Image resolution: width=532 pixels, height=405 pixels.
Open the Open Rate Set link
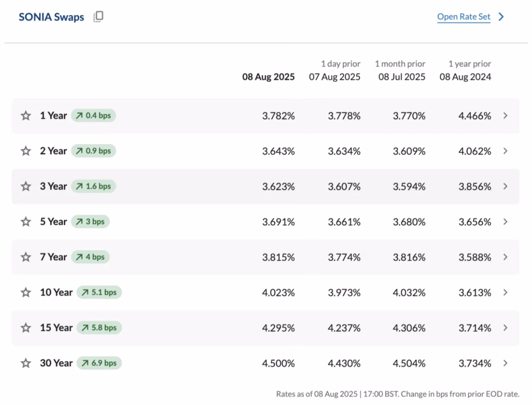pos(464,17)
